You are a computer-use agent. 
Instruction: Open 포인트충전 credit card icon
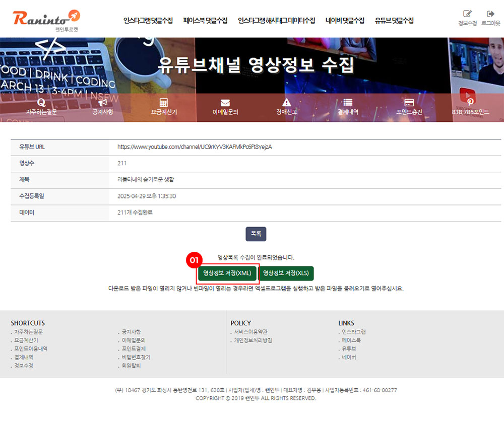(409, 102)
